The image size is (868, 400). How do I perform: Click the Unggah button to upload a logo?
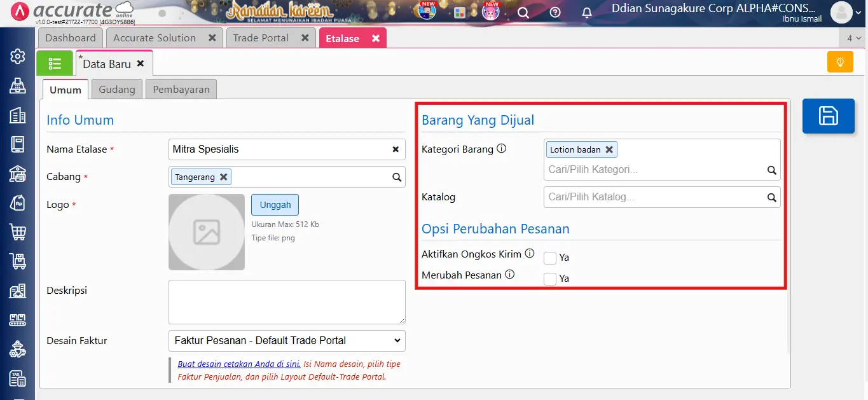click(x=275, y=204)
